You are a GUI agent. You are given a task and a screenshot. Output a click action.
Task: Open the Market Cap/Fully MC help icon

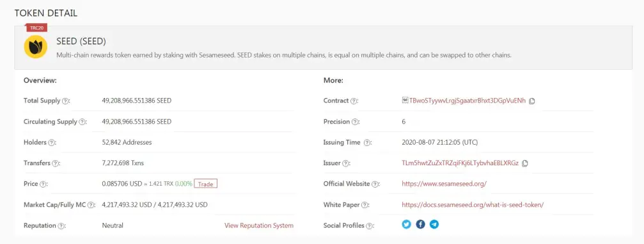click(x=91, y=205)
